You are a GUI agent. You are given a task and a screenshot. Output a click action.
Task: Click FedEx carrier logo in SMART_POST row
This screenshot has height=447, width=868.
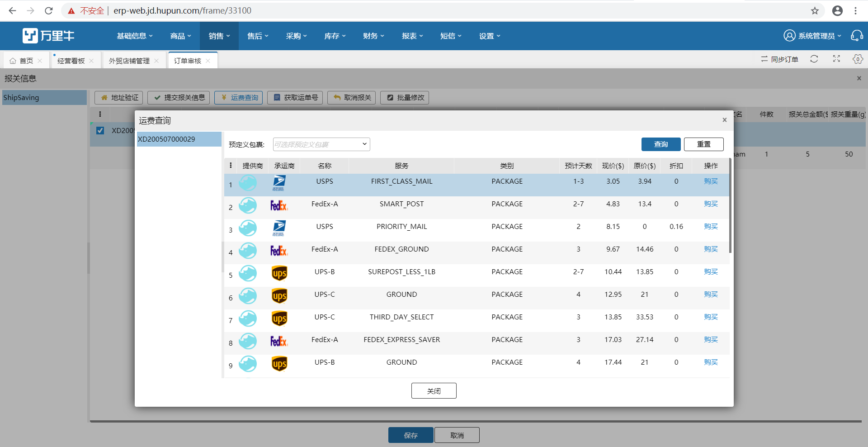coord(279,205)
